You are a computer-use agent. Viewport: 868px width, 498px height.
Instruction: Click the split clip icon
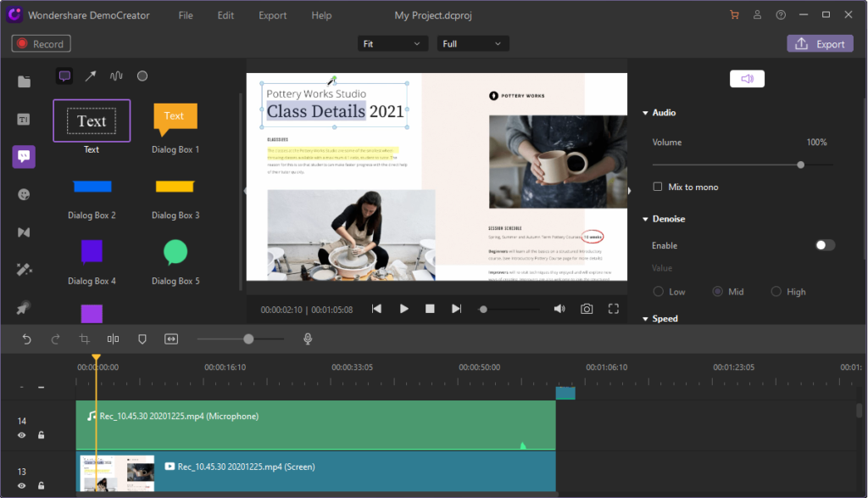(114, 339)
